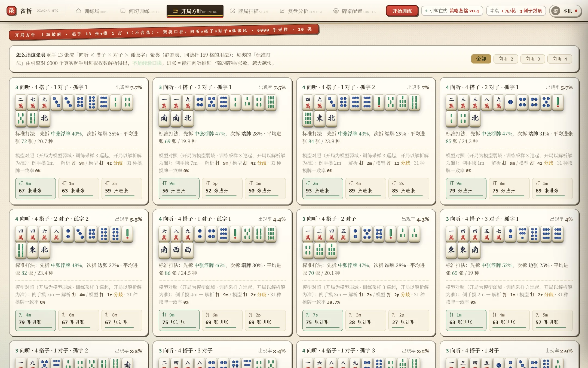
Task: Select the 全部 filter
Action: pos(481,59)
